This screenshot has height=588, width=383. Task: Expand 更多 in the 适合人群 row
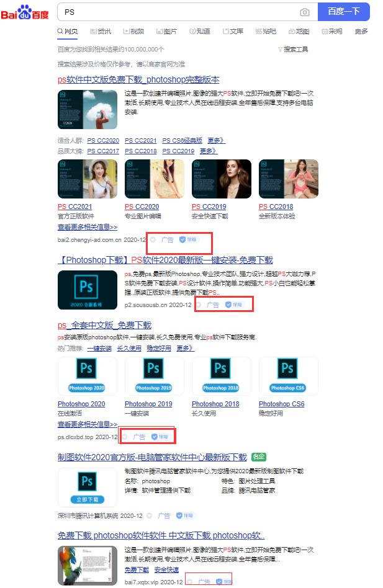pyautogui.click(x=217, y=141)
